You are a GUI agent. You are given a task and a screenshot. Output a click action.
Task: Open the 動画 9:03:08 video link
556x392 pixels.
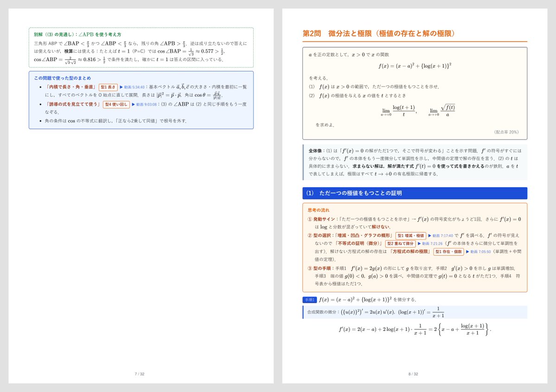147,105
